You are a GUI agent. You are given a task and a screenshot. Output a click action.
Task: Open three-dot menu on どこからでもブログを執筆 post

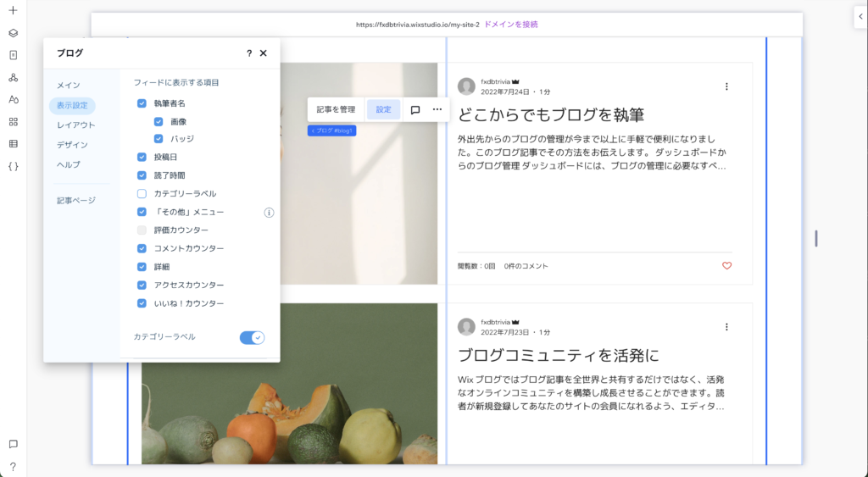pos(726,86)
